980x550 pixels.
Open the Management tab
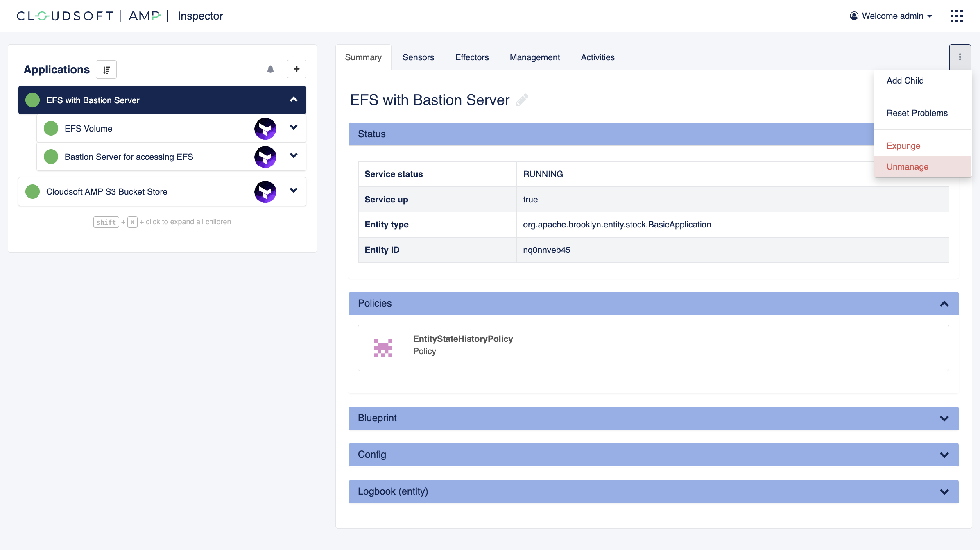(x=534, y=57)
